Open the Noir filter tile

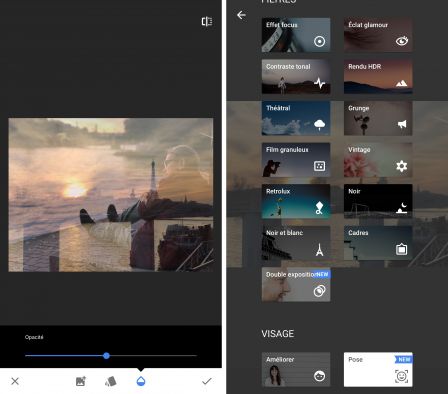[378, 201]
